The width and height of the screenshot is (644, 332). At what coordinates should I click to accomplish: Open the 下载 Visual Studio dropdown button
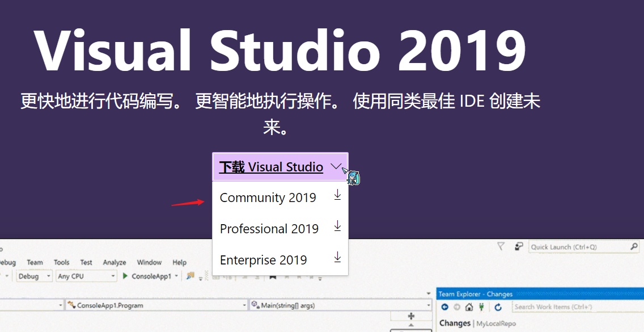click(280, 167)
